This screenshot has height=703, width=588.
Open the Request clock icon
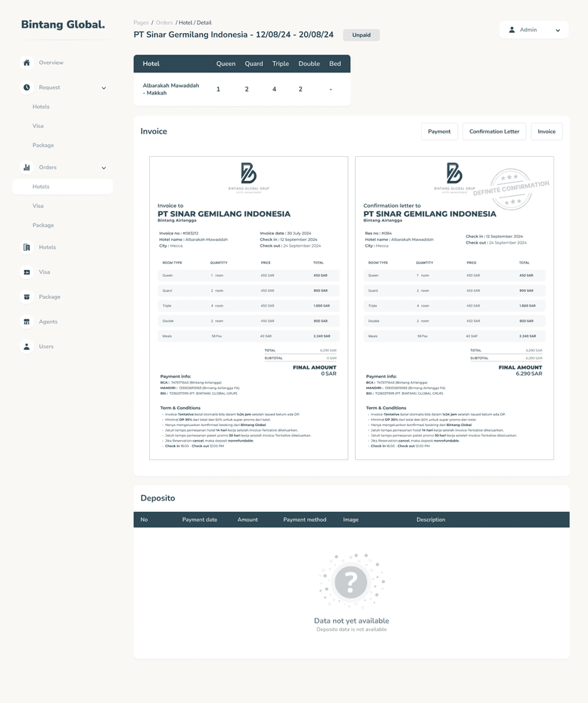coord(26,87)
